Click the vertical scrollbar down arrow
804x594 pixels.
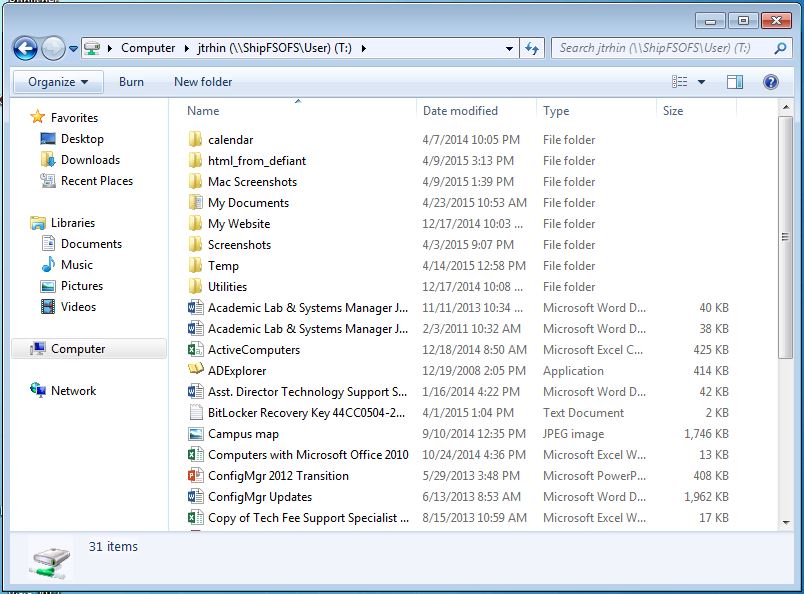tap(787, 522)
